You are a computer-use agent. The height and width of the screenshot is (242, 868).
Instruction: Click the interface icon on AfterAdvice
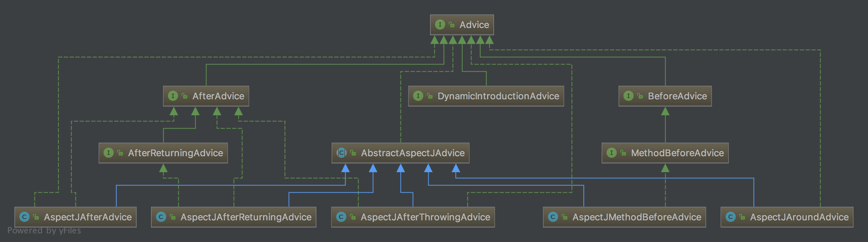click(x=173, y=96)
